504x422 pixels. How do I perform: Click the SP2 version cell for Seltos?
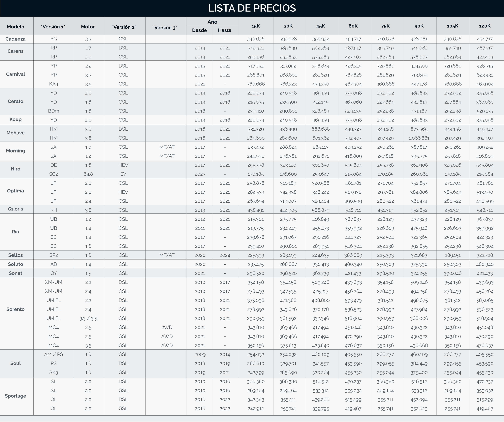(53, 255)
